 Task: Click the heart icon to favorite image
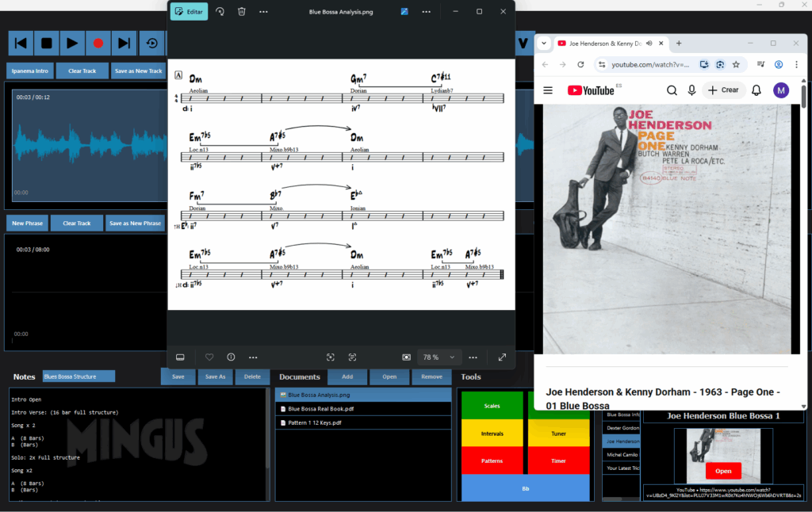(209, 357)
